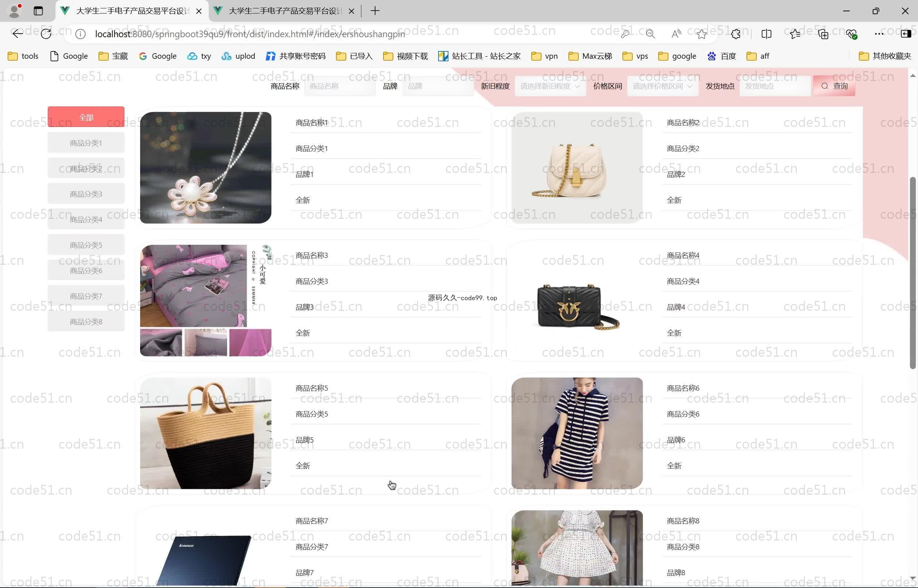The height and width of the screenshot is (588, 918).
Task: Go back with the browser back arrow
Action: pos(18,34)
